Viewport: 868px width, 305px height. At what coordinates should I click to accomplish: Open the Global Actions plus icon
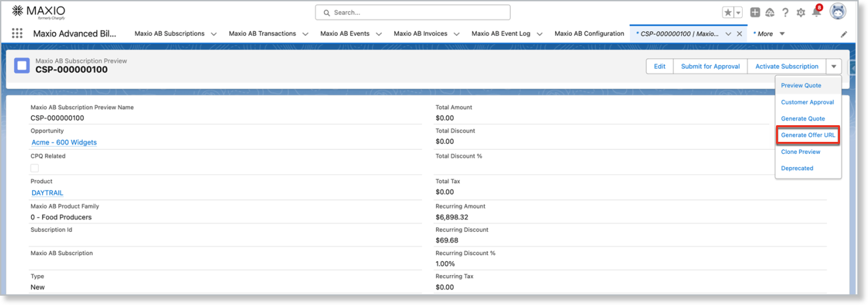tap(755, 13)
